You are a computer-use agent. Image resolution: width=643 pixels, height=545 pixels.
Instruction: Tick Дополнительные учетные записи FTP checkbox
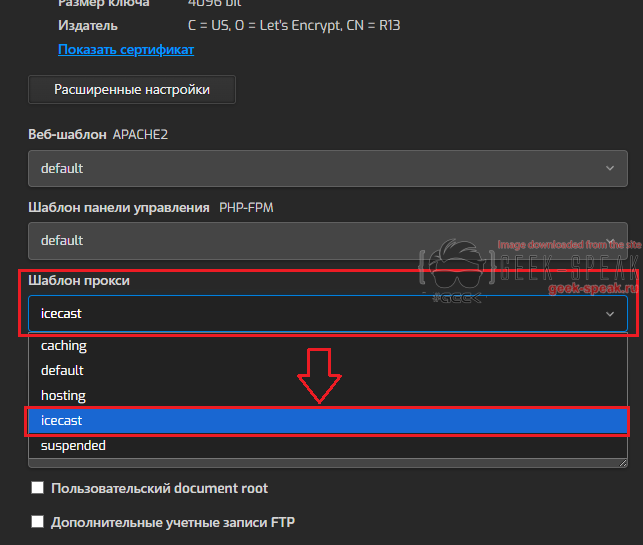pyautogui.click(x=38, y=521)
